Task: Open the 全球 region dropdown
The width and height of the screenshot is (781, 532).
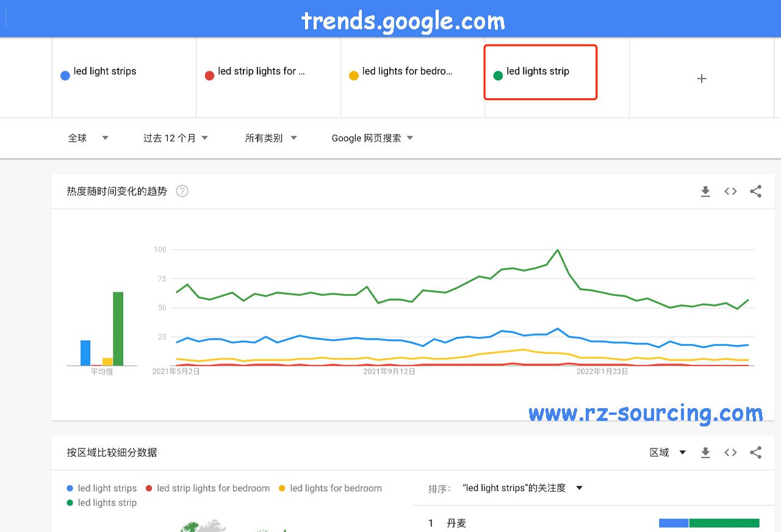Action: point(88,138)
